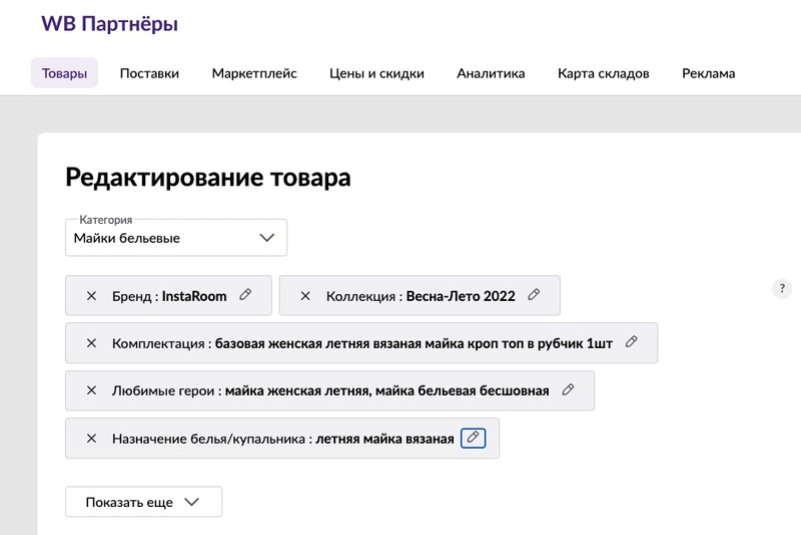Edit Коллекция Весна-Лето 2022 pencil icon
Screen dimensions: 801x535
pos(534,295)
